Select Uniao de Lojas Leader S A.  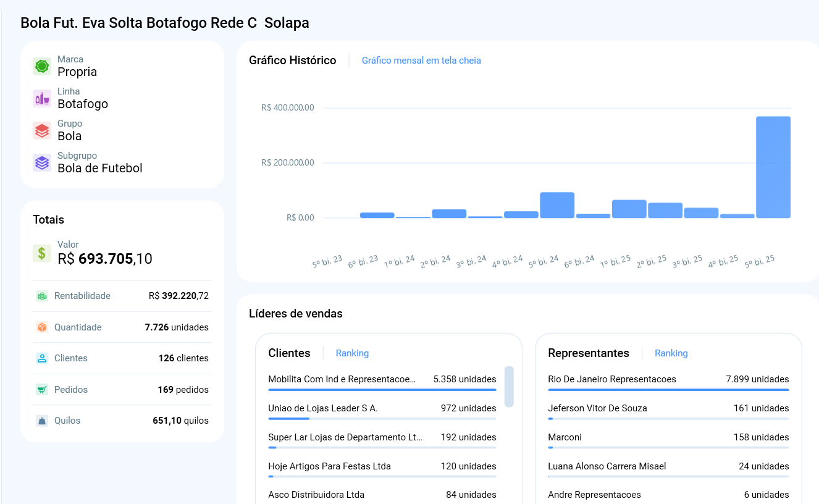coord(323,408)
